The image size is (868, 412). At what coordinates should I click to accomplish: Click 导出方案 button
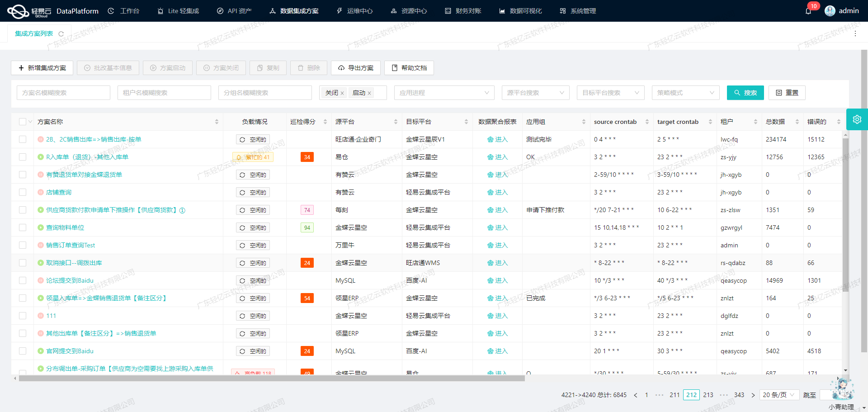356,68
